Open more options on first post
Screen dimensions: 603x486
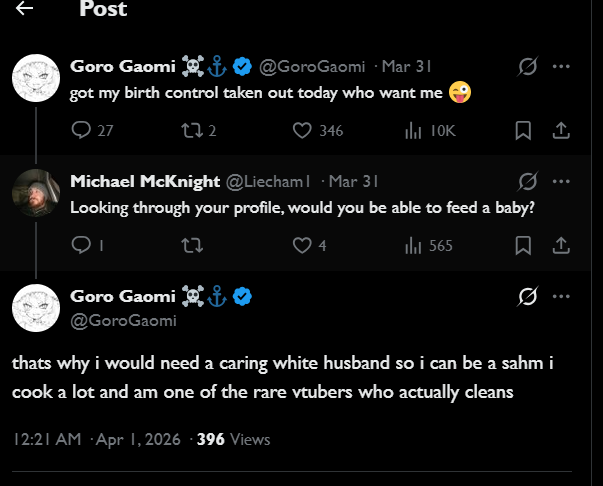pyautogui.click(x=561, y=68)
